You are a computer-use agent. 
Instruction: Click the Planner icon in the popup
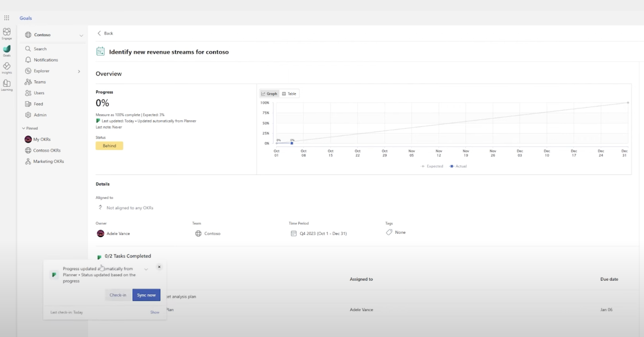54,275
